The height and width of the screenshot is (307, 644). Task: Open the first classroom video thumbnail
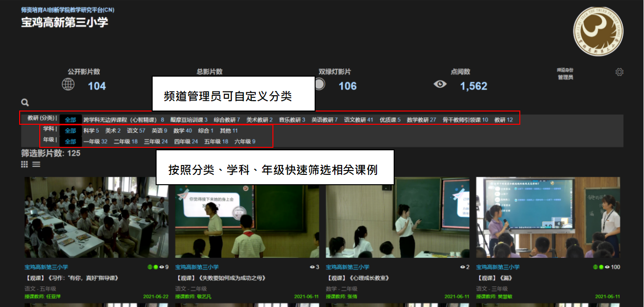[x=96, y=217]
